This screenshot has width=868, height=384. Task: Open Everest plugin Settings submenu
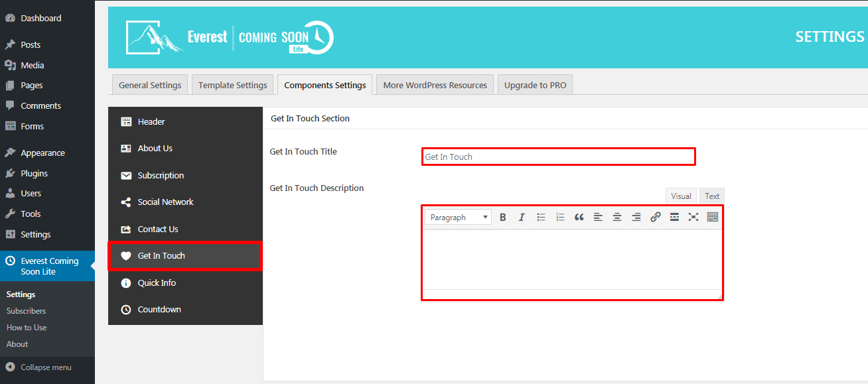pos(21,294)
